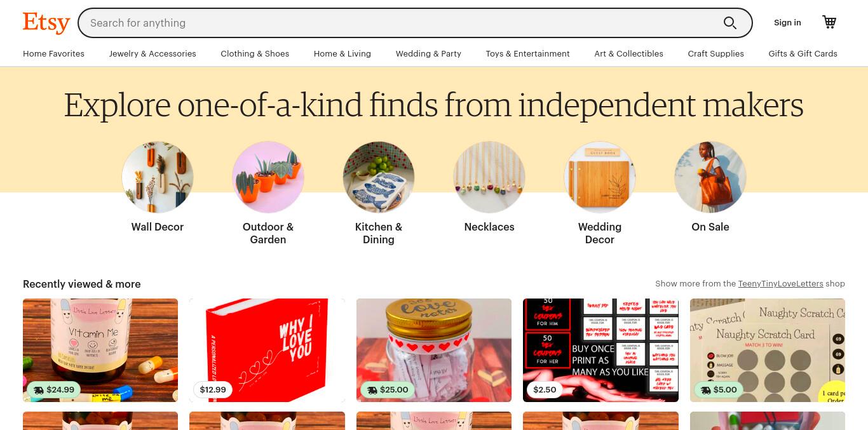Image resolution: width=868 pixels, height=430 pixels.
Task: Open the Kitchen & Dining category circle
Action: (x=379, y=177)
